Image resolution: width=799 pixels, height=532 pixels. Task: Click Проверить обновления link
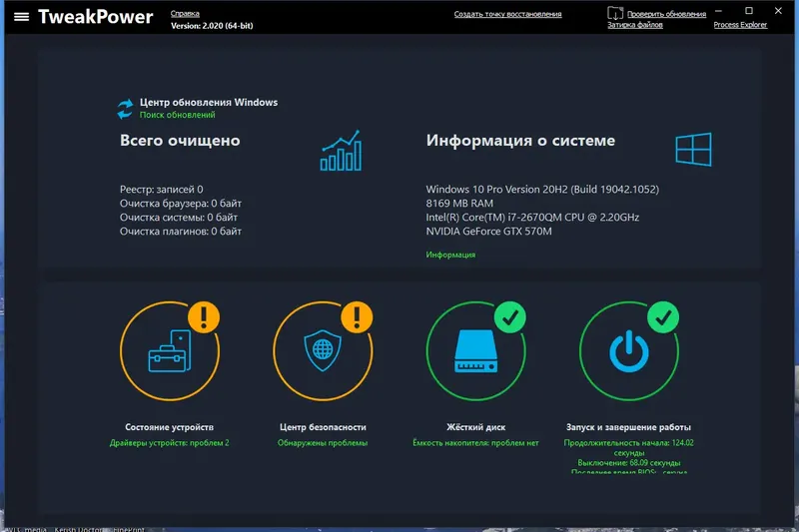coord(666,14)
